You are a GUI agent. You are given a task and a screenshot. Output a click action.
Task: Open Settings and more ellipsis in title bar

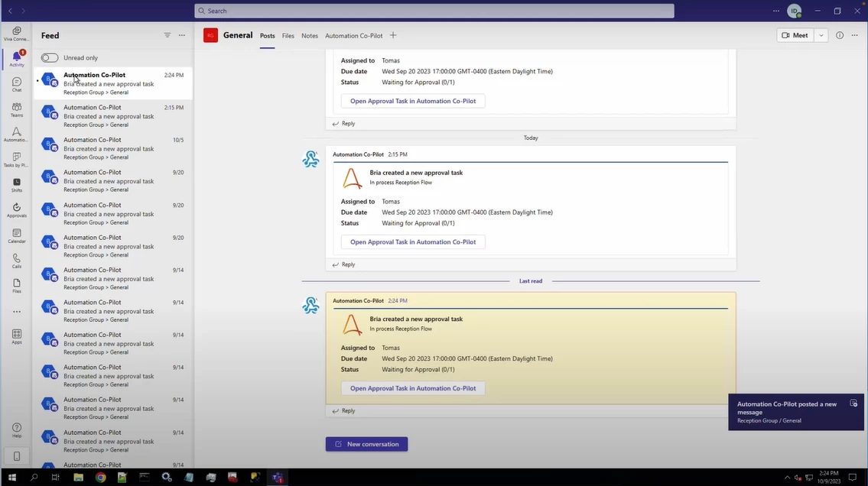776,11
